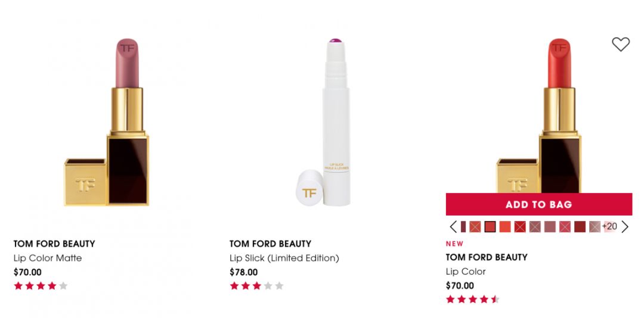
Task: Open the star rating below the NEW Lip Color
Action: (x=472, y=299)
